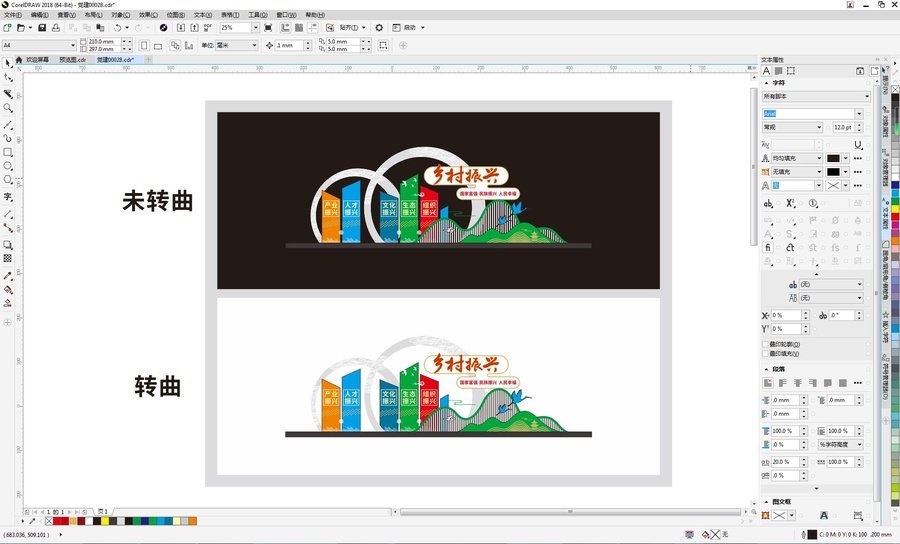Image resolution: width=900 pixels, height=544 pixels.
Task: Select the Rectangle tool
Action: [x=7, y=152]
